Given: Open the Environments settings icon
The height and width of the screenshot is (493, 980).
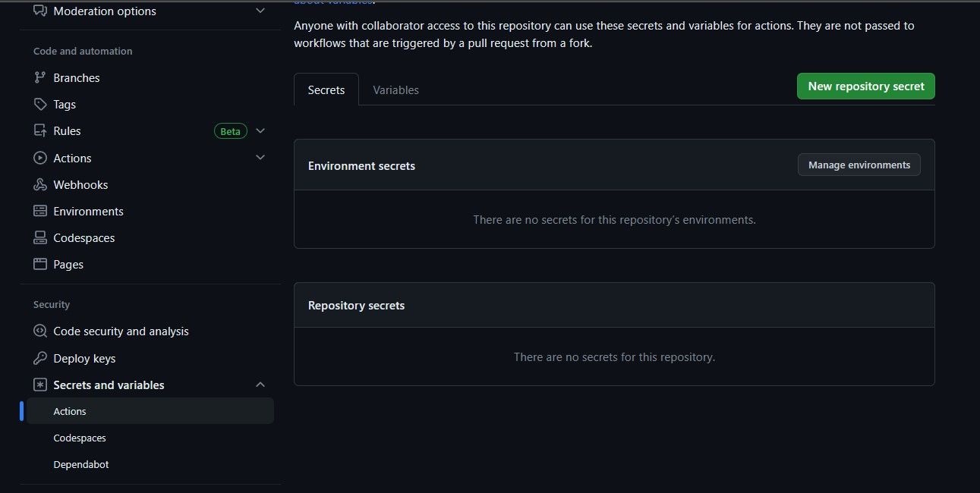Looking at the screenshot, I should [x=39, y=211].
